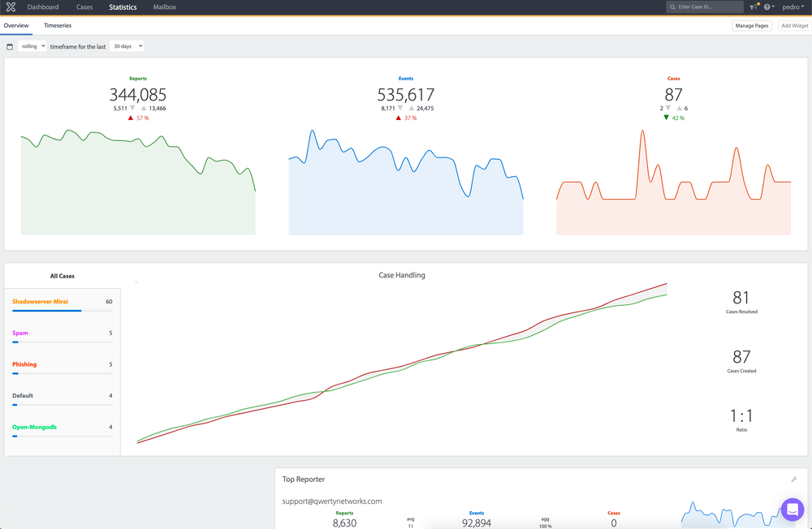The image size is (812, 529).
Task: Click the Phishing progress bar
Action: coord(63,374)
